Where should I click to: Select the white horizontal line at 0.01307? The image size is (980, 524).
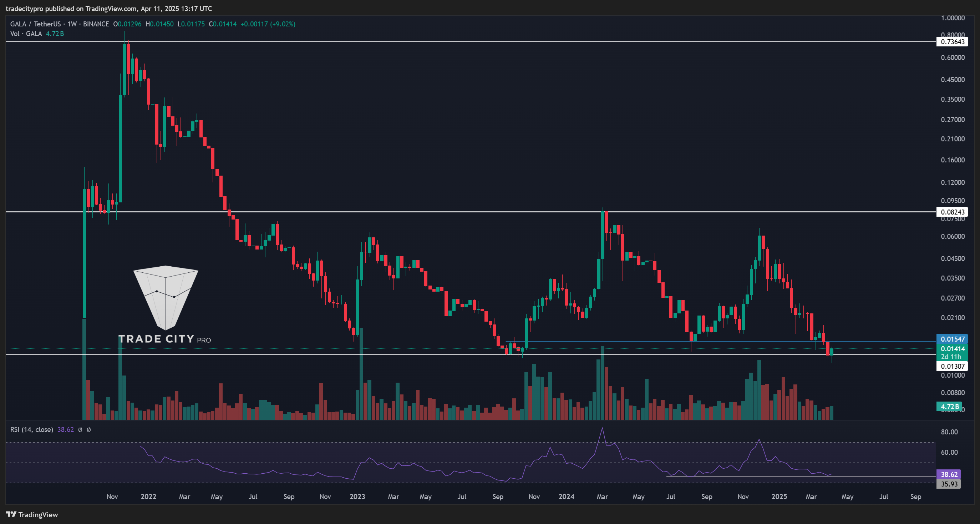471,355
